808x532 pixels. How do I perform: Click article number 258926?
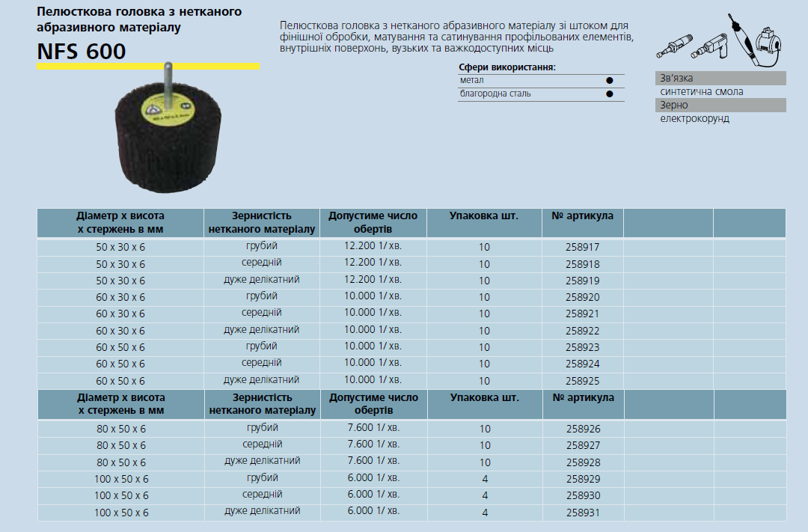(x=584, y=429)
